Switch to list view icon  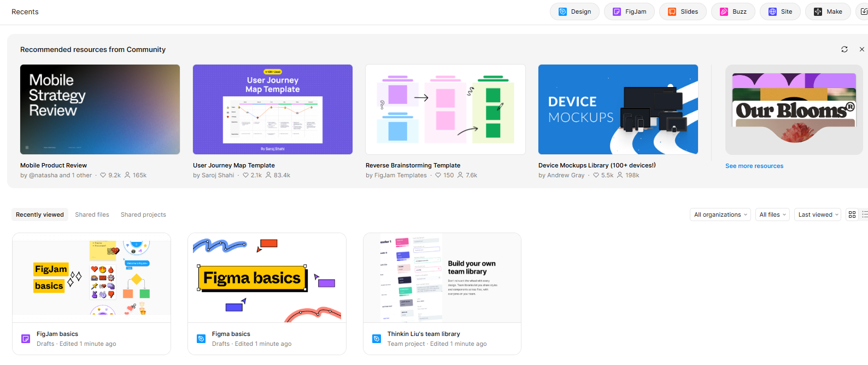pos(864,215)
